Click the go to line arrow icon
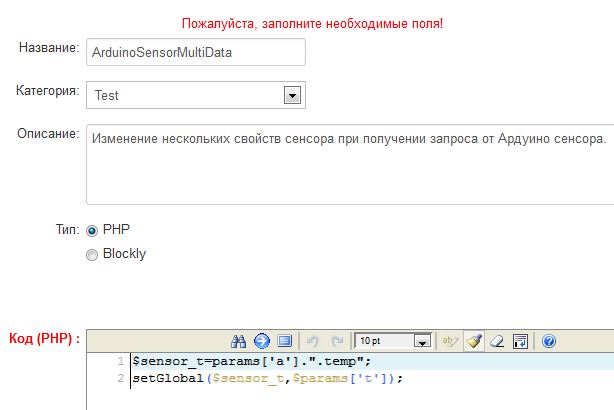The image size is (614, 410). click(x=262, y=341)
